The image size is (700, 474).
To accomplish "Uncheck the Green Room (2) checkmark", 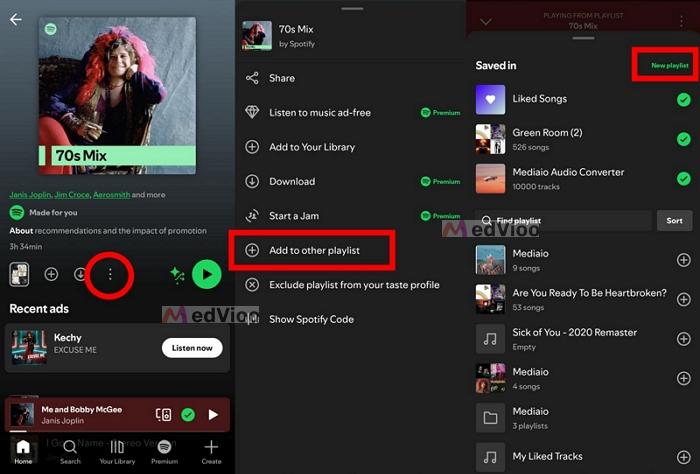I will click(x=683, y=139).
